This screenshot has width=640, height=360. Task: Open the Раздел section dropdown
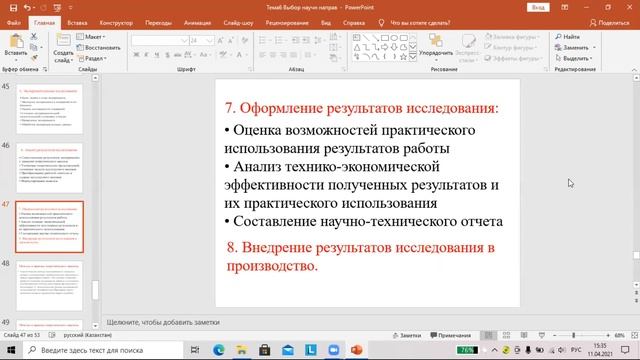[92, 58]
